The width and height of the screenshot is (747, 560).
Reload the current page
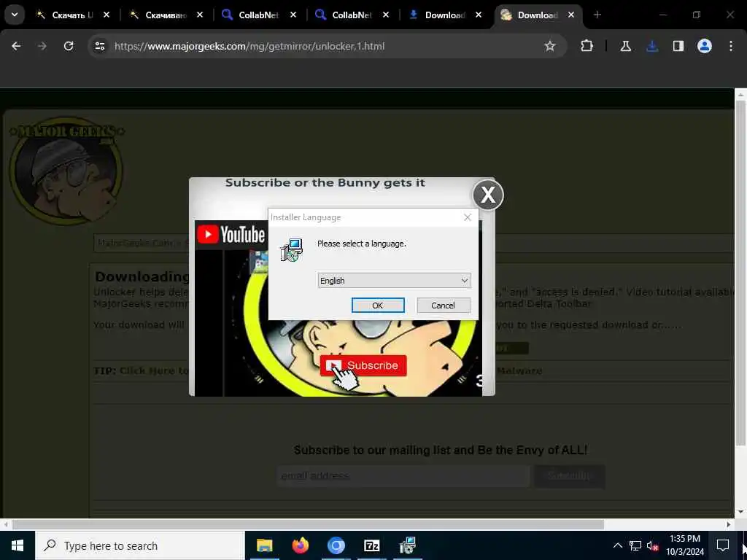[69, 46]
